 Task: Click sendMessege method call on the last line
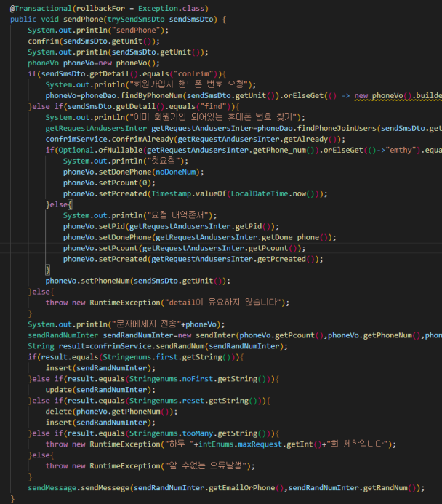pyautogui.click(x=105, y=488)
